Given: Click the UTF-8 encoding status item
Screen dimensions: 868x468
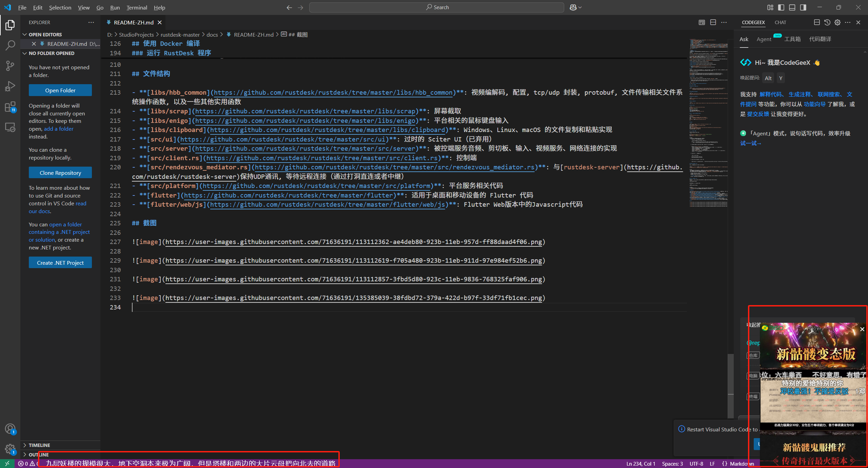Looking at the screenshot, I should (696, 464).
